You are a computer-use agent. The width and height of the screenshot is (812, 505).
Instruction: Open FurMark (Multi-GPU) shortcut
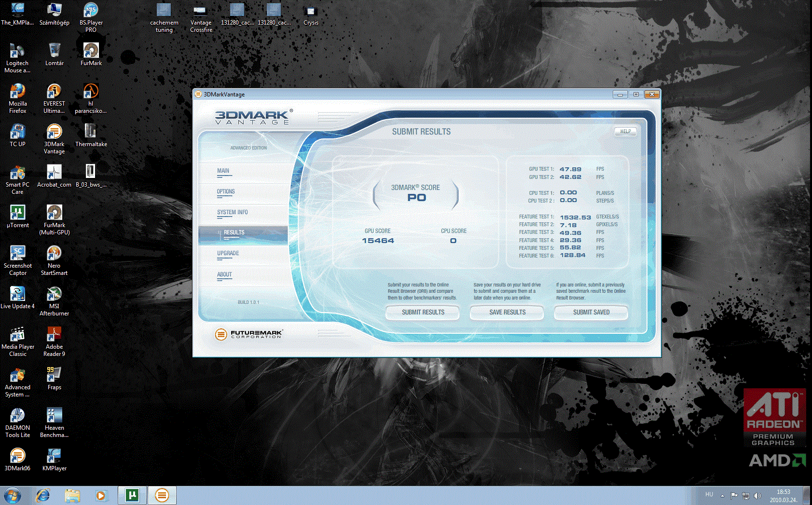(x=55, y=220)
